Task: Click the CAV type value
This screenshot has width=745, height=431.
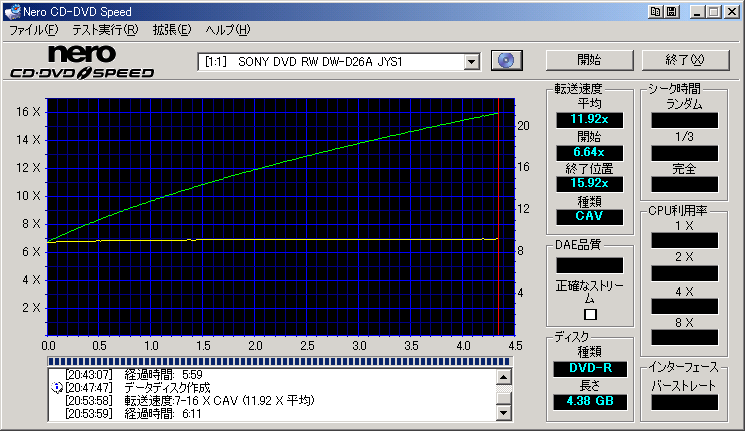Action: [589, 216]
